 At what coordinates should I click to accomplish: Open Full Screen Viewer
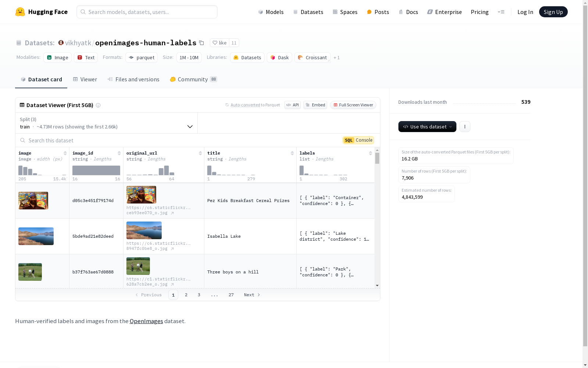click(x=353, y=105)
